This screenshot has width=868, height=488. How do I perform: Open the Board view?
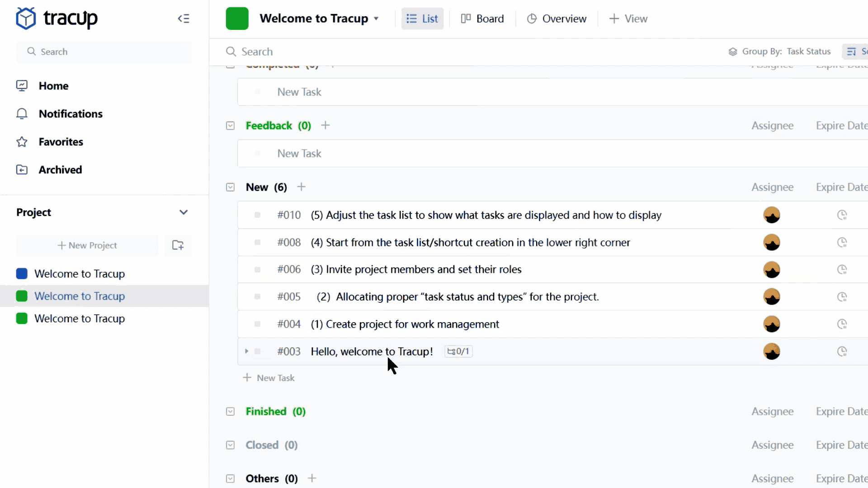483,18
